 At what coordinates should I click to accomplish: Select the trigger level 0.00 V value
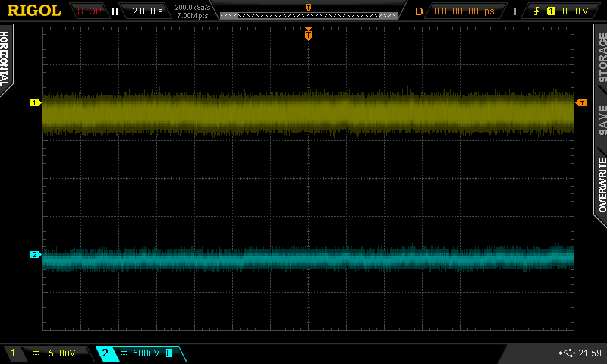point(574,11)
